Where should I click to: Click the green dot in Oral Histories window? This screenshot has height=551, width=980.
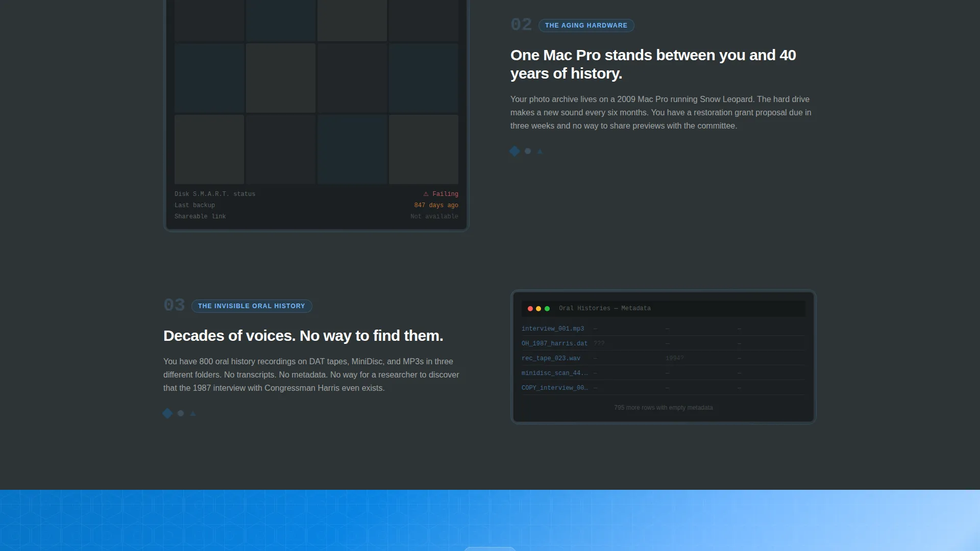click(x=547, y=309)
